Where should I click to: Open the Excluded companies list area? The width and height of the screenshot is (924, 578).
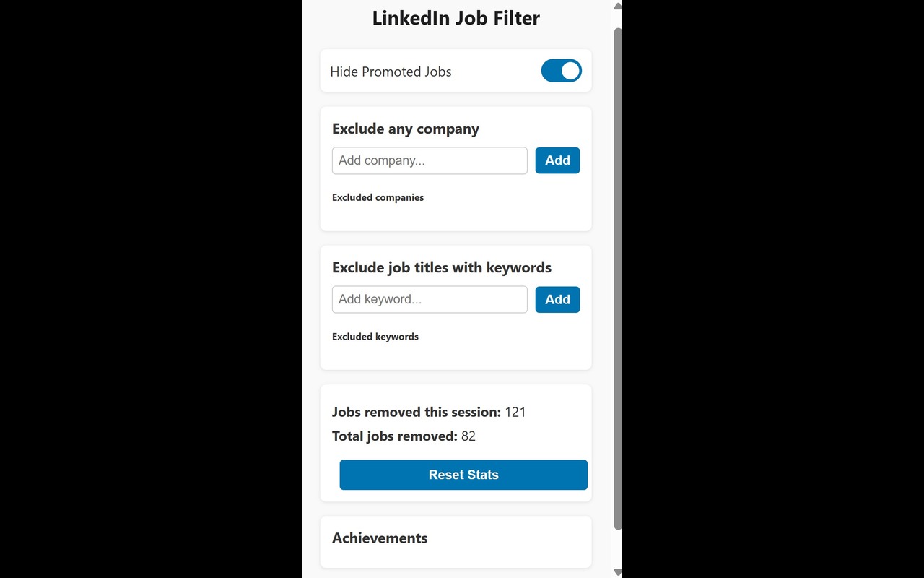click(x=378, y=197)
